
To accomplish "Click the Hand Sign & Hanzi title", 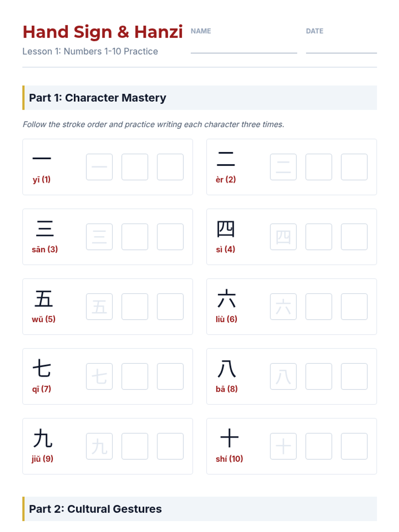I will (102, 32).
